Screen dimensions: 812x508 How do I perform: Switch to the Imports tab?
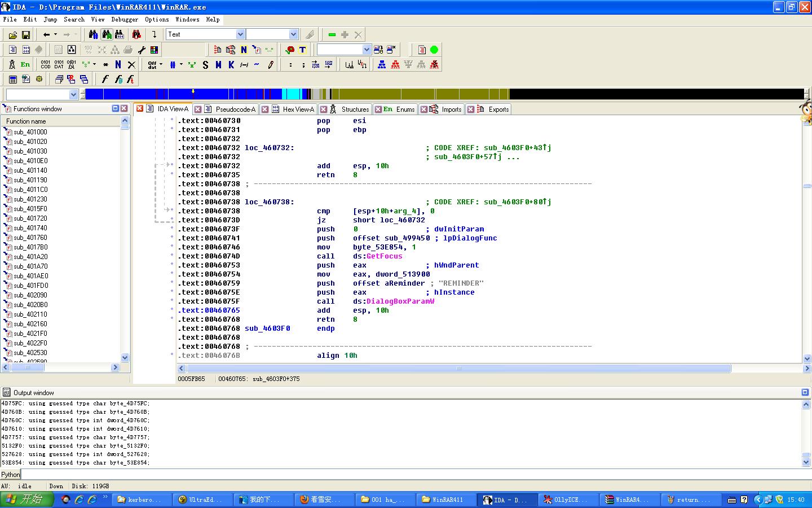click(x=451, y=110)
